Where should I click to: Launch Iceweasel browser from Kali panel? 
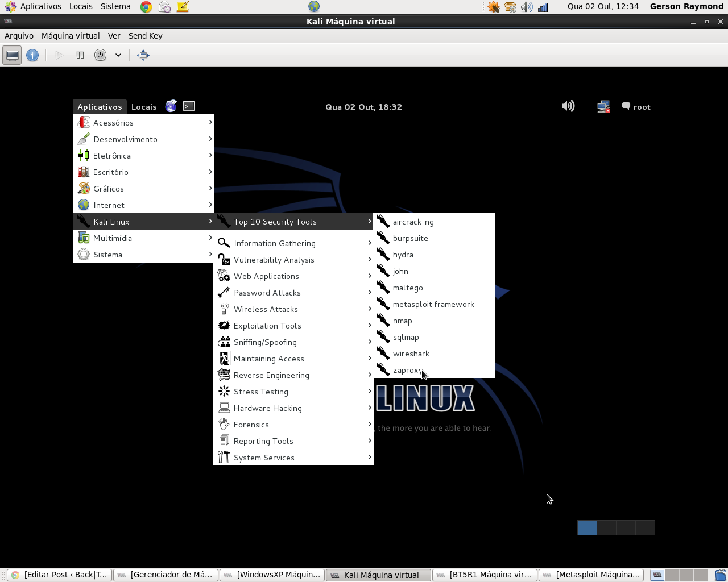171,106
